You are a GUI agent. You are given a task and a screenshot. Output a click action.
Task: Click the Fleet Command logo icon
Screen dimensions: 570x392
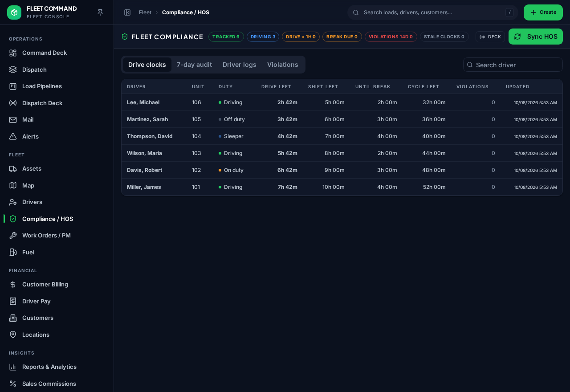[x=14, y=12]
